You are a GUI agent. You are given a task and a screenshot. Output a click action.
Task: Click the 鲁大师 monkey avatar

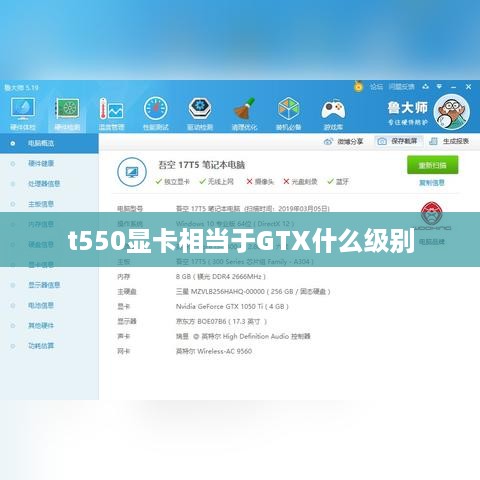452,112
